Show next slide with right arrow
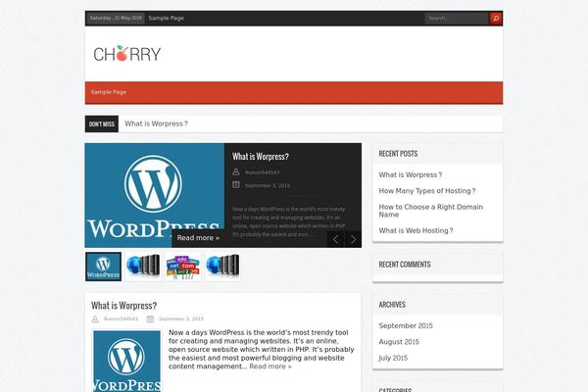 pyautogui.click(x=353, y=239)
